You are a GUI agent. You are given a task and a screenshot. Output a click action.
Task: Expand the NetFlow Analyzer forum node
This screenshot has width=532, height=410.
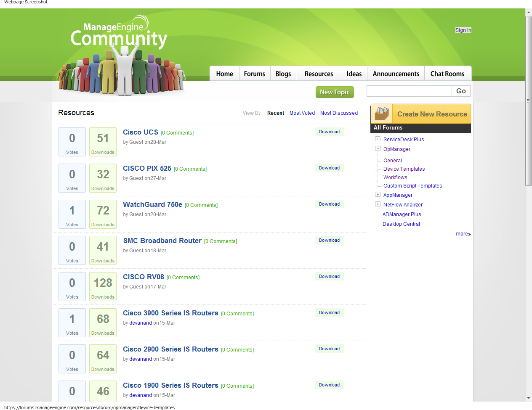click(378, 204)
